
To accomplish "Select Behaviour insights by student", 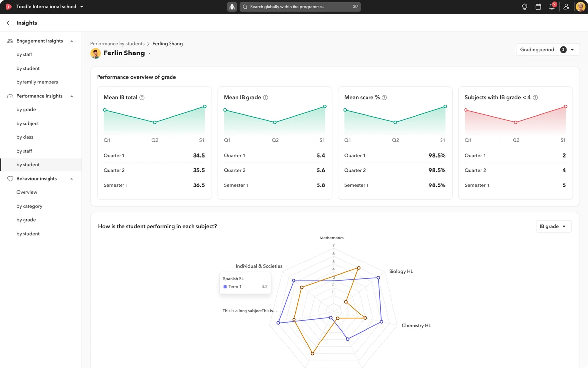I will pyautogui.click(x=28, y=234).
